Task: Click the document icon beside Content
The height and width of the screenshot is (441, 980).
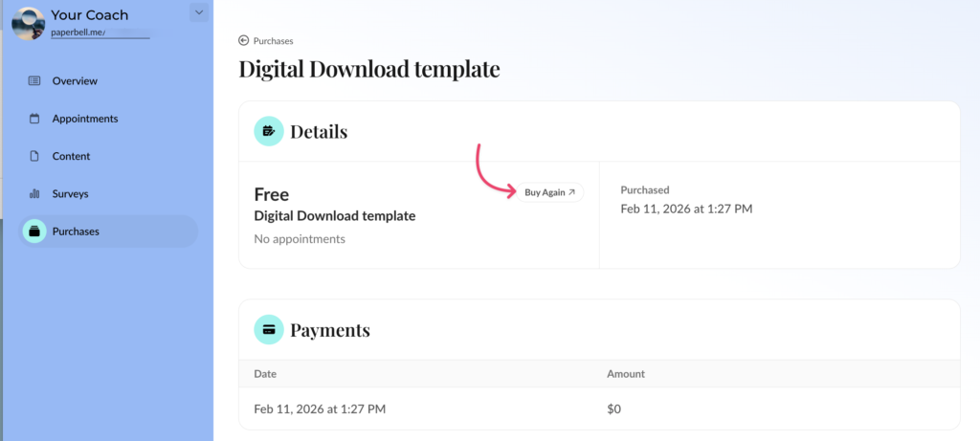Action: 34,156
